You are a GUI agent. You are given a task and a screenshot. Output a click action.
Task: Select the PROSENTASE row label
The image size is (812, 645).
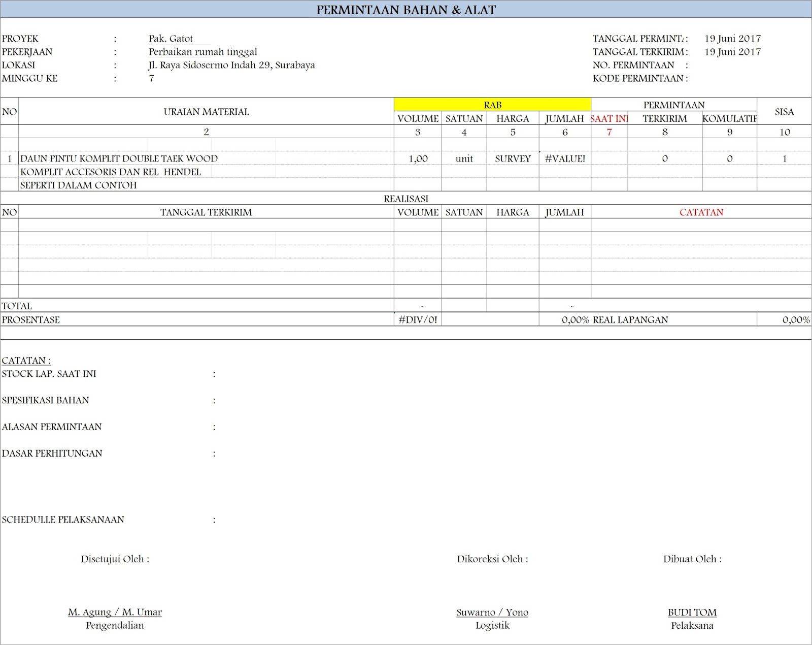point(31,319)
